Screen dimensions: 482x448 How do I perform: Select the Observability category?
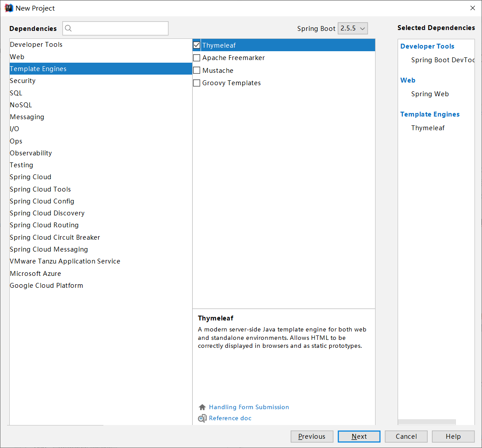tap(101, 153)
